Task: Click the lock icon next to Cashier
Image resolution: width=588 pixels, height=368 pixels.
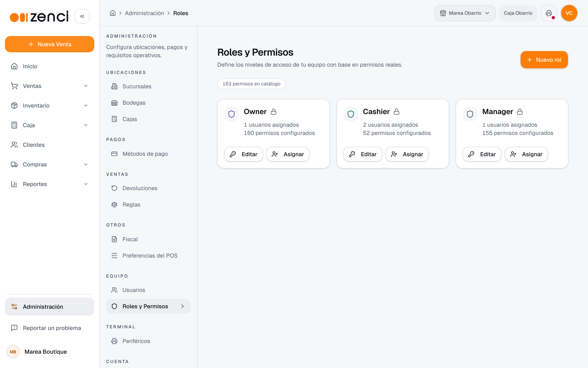Action: coord(396,112)
